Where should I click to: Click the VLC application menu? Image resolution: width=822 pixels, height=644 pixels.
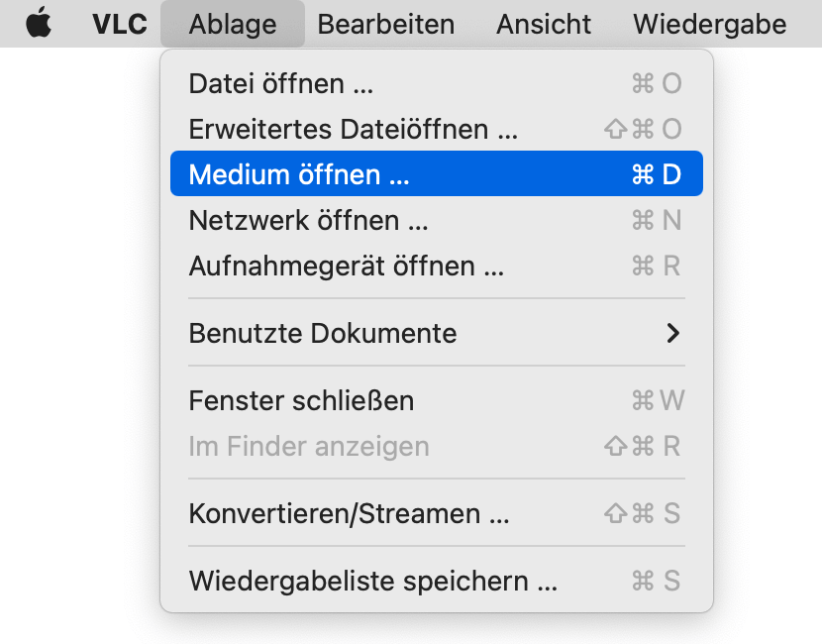coord(119,24)
